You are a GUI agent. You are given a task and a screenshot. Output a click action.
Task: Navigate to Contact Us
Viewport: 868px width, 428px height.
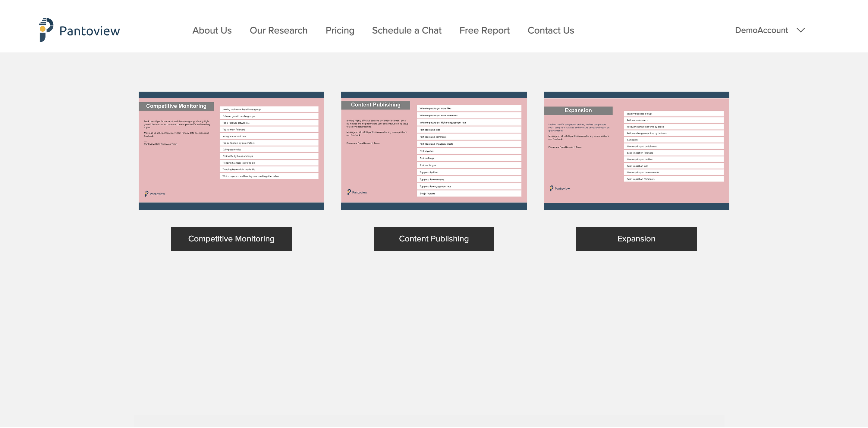[x=551, y=30]
